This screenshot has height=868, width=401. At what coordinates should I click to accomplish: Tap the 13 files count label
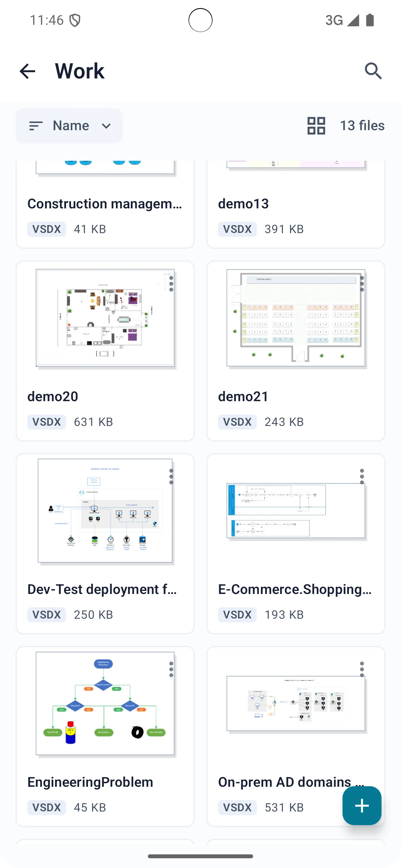(x=362, y=126)
